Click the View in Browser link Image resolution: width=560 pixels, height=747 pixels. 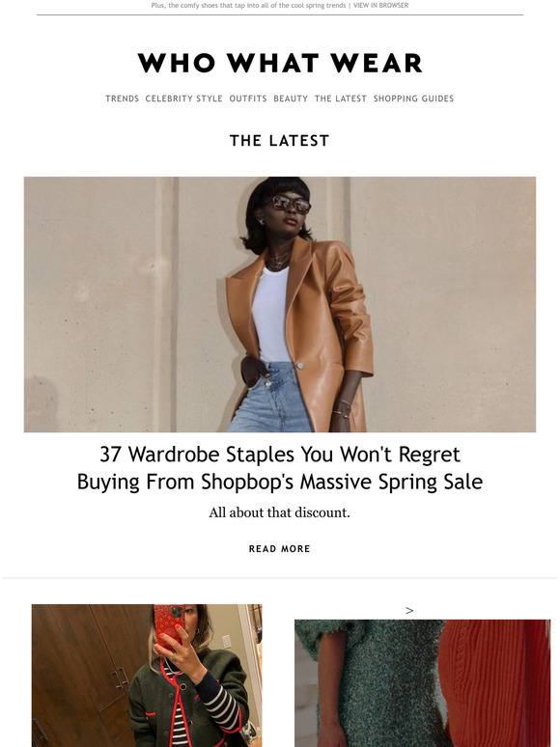point(380,5)
